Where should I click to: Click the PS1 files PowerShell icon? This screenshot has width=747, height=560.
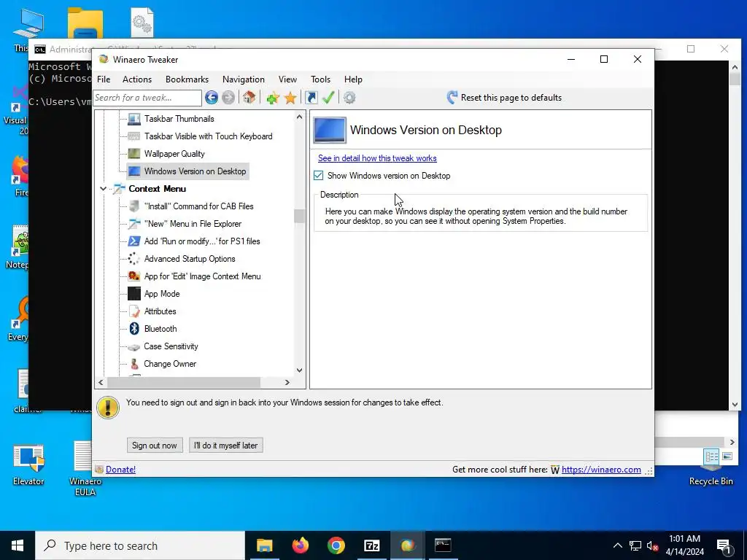pos(134,241)
